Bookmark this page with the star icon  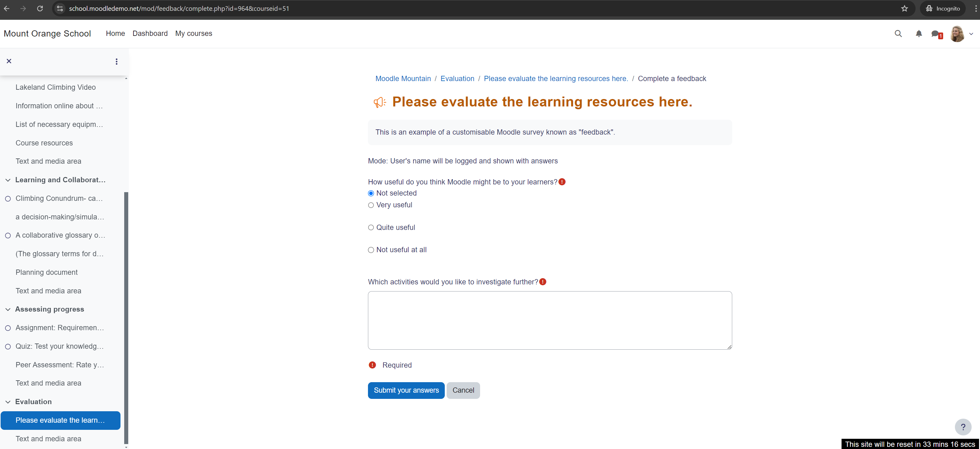pos(904,8)
